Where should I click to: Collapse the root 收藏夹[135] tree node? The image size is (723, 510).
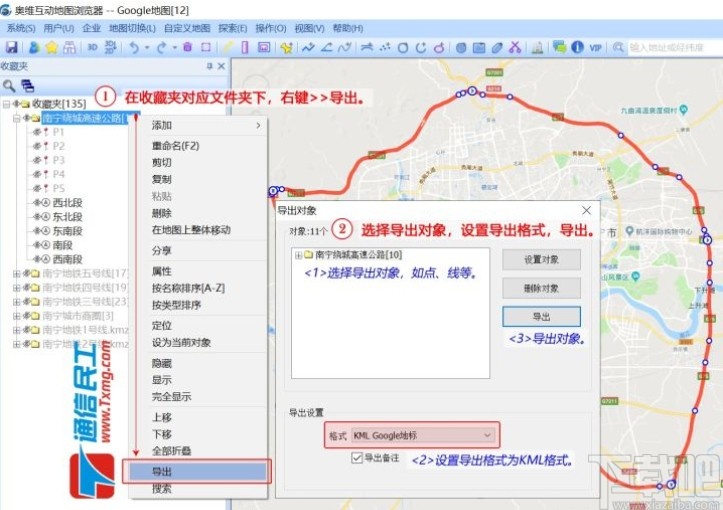tap(6, 104)
